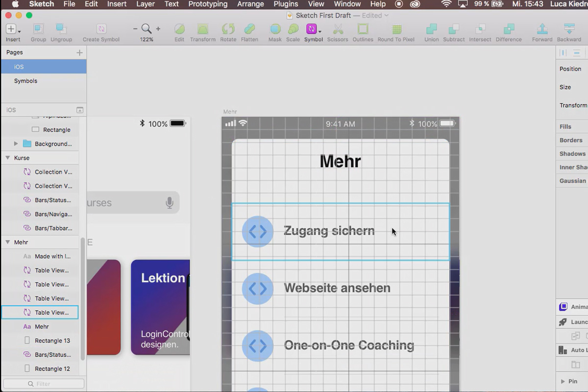Open the Apple menu

(15, 4)
